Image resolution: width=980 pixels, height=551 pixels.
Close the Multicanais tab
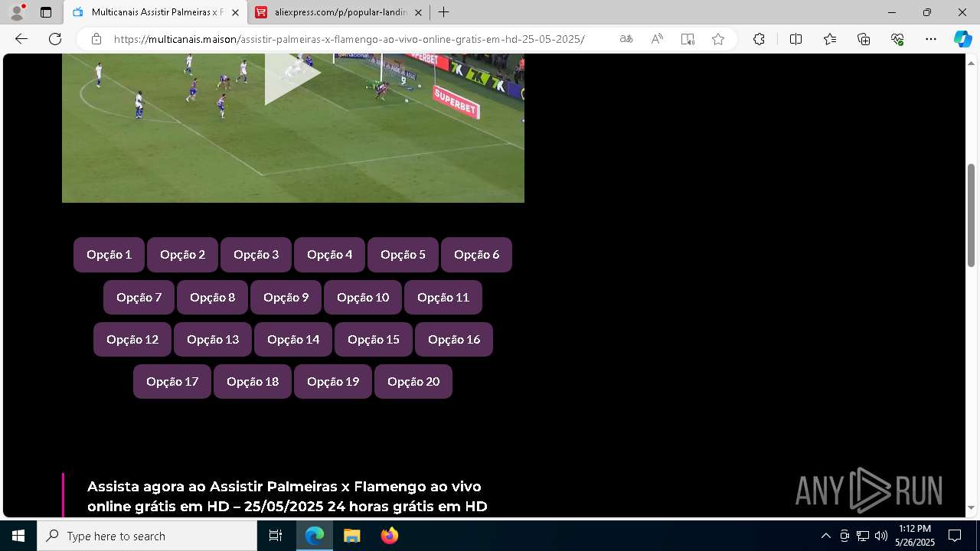click(235, 12)
